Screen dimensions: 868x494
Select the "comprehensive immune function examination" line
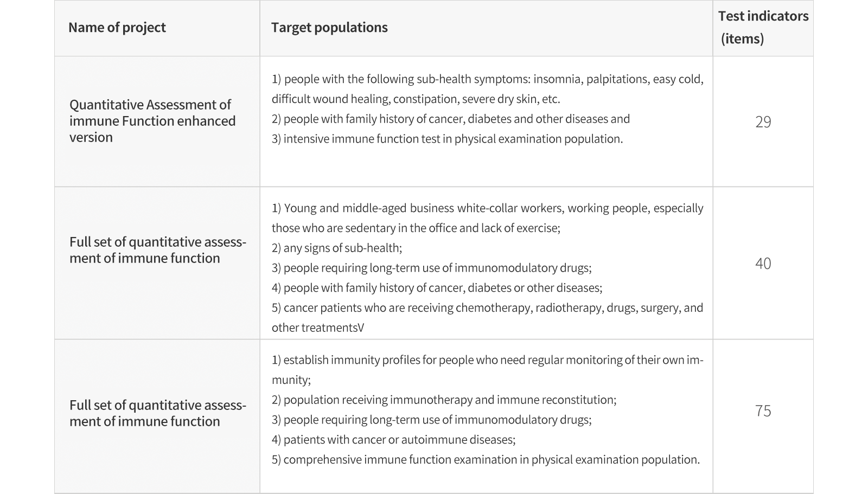point(486,460)
